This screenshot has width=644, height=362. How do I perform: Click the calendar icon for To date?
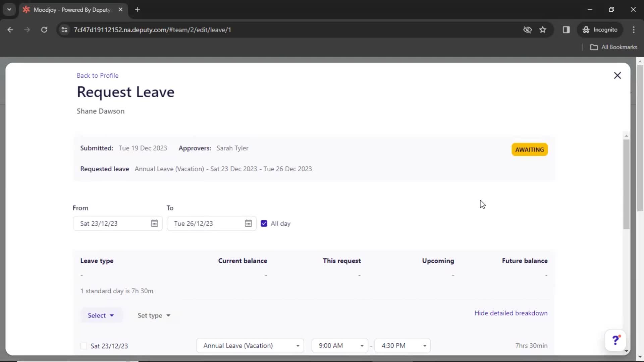point(248,223)
